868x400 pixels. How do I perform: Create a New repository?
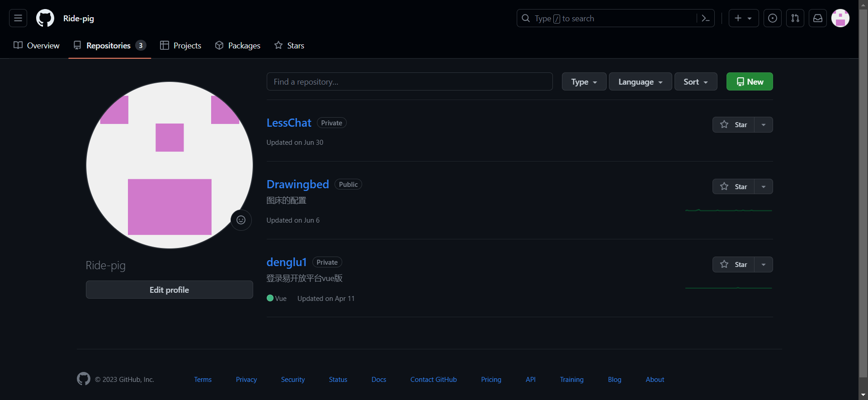point(750,81)
